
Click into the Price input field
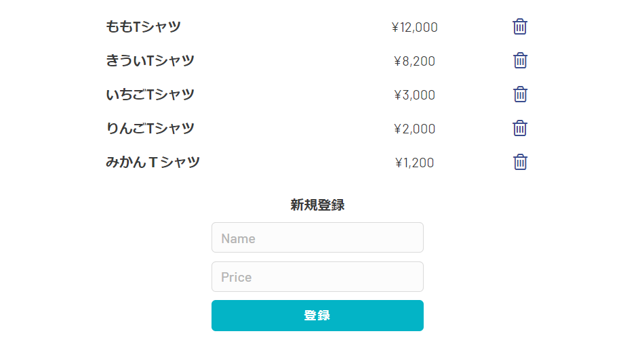pos(317,277)
